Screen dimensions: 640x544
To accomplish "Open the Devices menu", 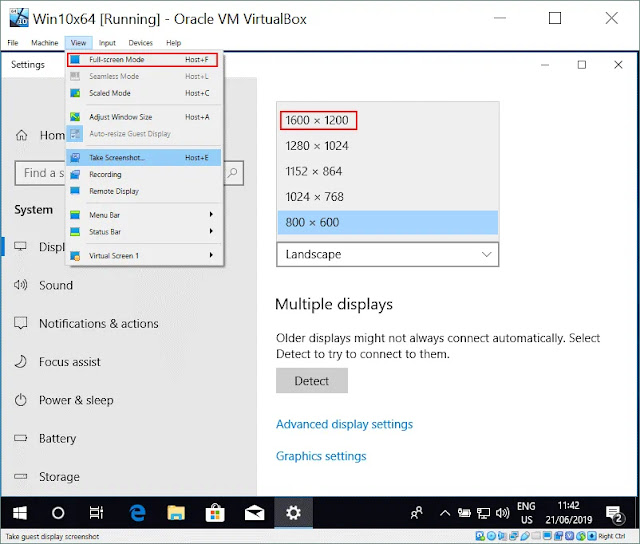I will pos(140,43).
